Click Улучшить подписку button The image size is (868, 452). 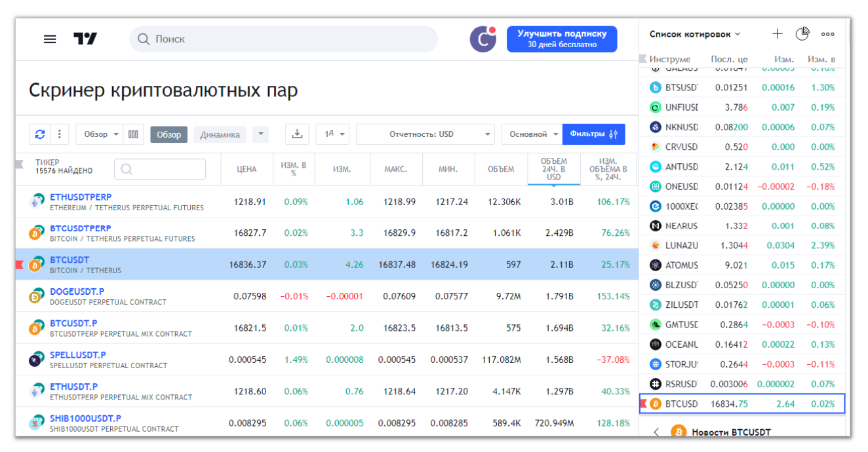pos(562,39)
